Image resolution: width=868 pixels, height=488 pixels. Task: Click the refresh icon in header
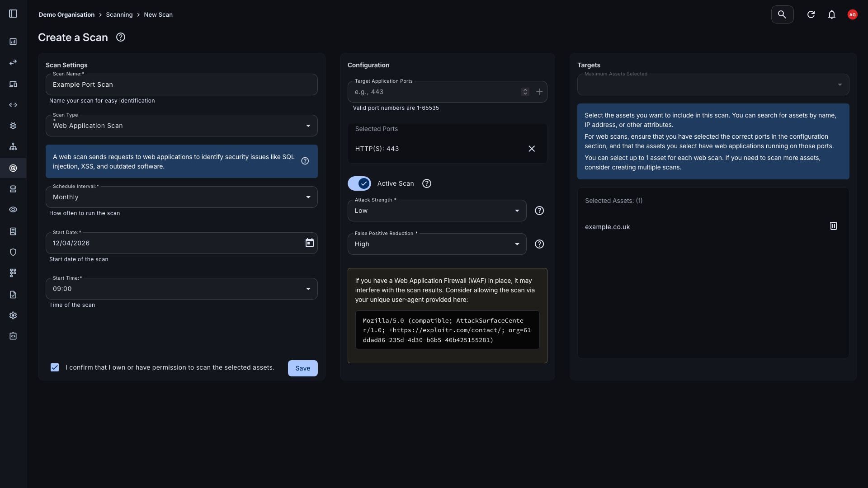811,14
